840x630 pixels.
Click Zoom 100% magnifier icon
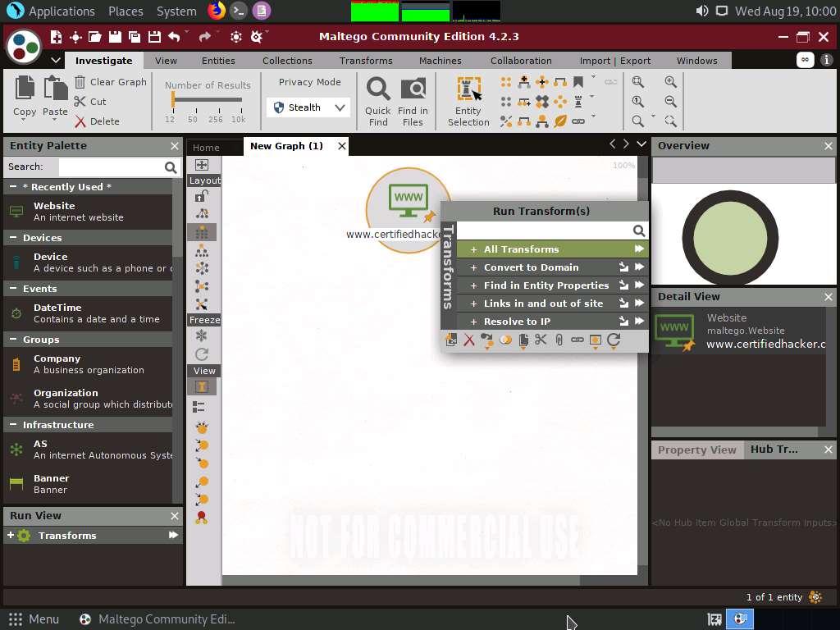(x=637, y=101)
